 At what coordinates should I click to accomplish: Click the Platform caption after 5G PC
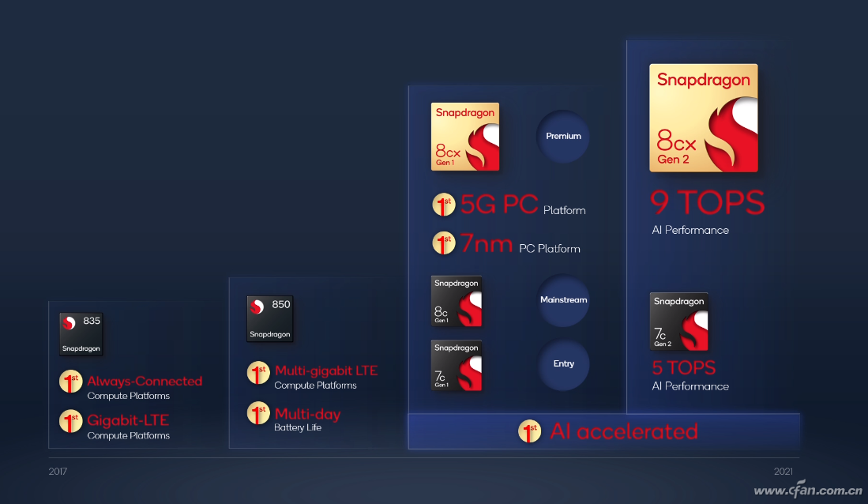[x=565, y=210]
